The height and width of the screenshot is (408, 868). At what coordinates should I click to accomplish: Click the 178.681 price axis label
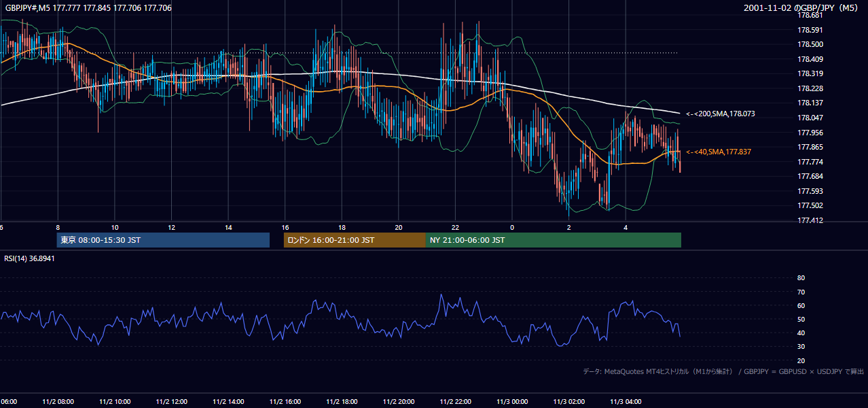click(x=810, y=15)
